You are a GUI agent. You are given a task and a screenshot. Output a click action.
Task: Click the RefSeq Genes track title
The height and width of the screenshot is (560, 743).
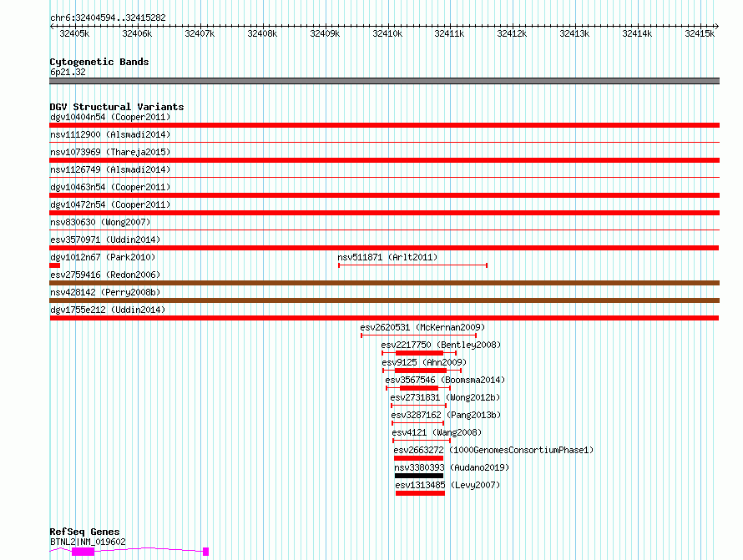click(x=84, y=532)
